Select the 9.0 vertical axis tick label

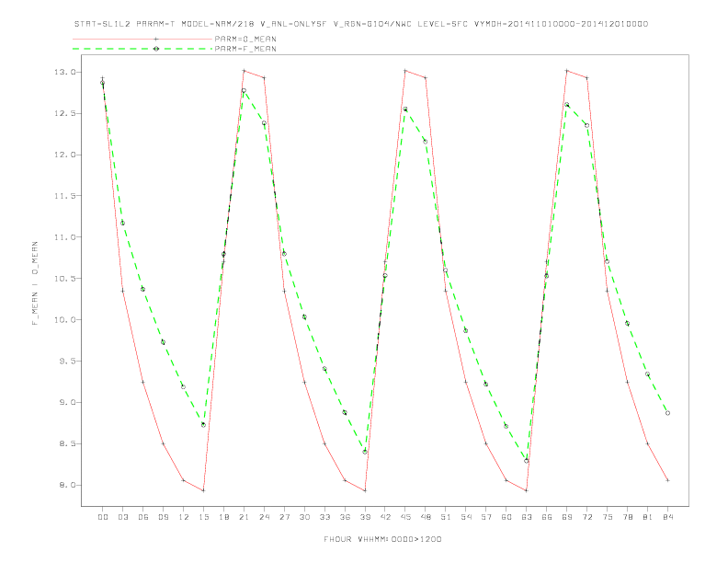66,403
